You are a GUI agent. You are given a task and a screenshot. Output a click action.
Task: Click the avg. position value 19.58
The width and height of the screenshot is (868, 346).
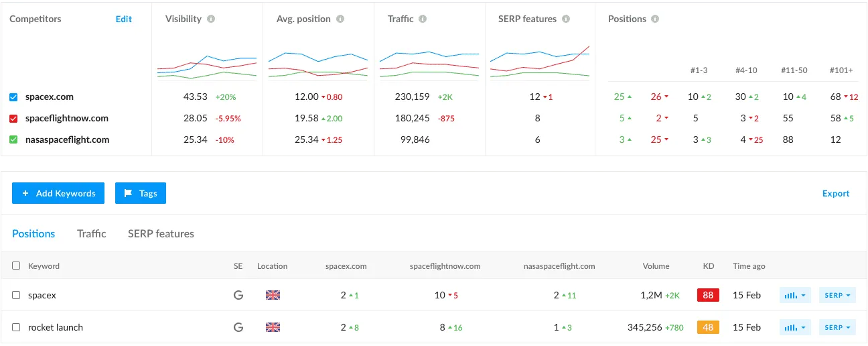pos(306,118)
